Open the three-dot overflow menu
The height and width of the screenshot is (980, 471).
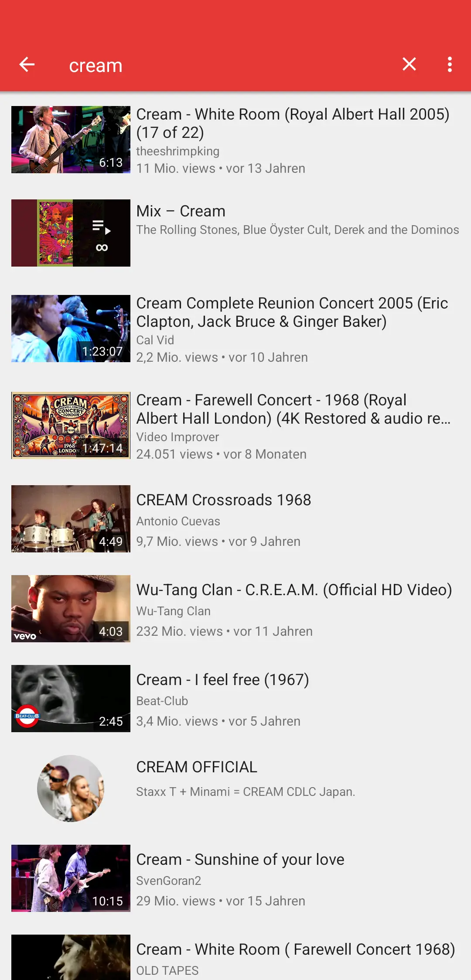(x=450, y=64)
